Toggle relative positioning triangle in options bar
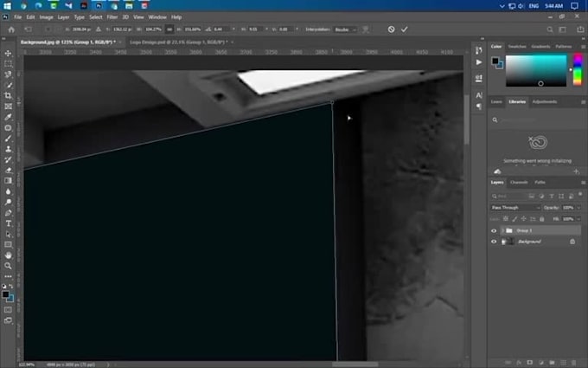Image resolution: width=588 pixels, height=368 pixels. click(x=99, y=29)
